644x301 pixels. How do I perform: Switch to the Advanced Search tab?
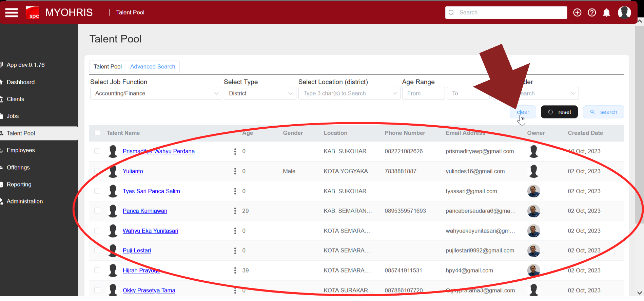pyautogui.click(x=153, y=67)
